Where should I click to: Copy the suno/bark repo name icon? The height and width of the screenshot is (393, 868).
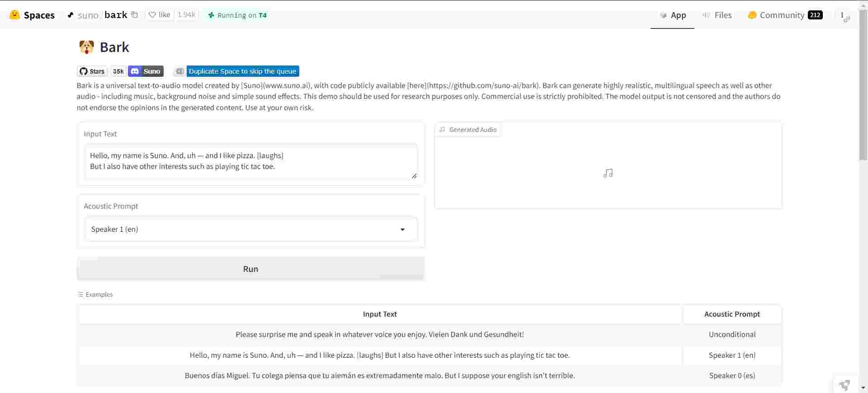[x=134, y=15]
